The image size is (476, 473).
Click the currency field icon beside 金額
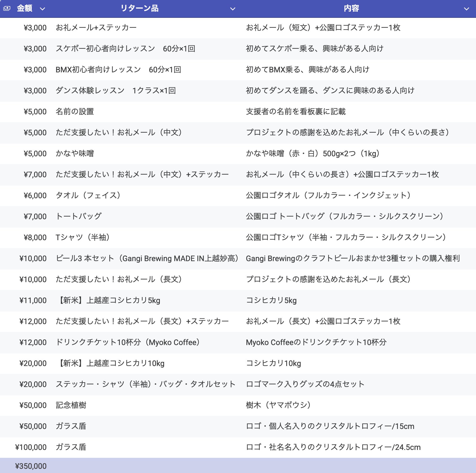coord(7,8)
